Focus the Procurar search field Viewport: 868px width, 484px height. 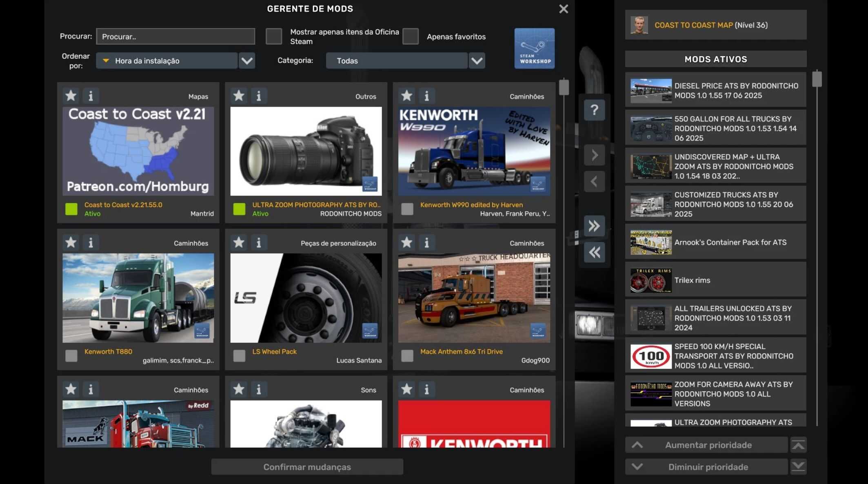pyautogui.click(x=175, y=36)
